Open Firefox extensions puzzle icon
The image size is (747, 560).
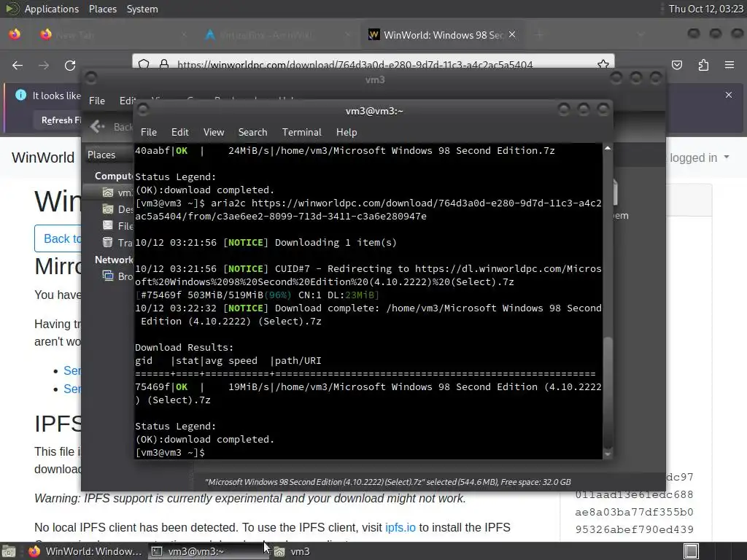(x=703, y=65)
